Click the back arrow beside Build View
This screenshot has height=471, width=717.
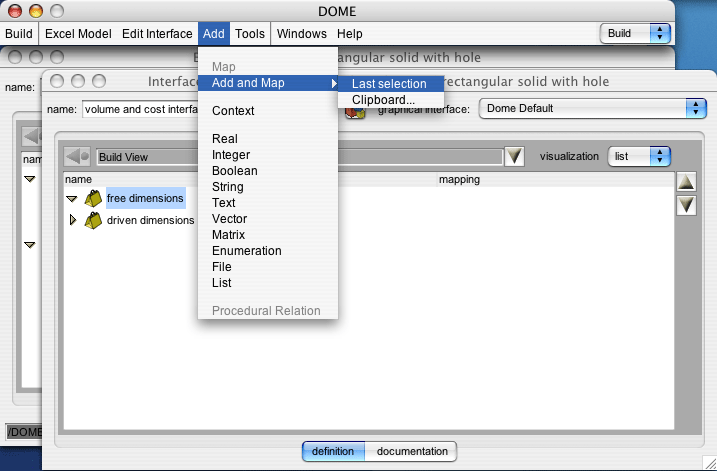(77, 156)
